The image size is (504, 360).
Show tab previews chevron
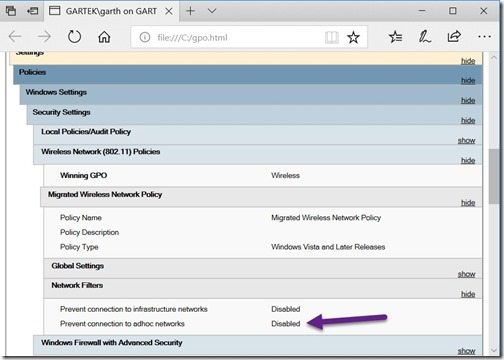(212, 11)
